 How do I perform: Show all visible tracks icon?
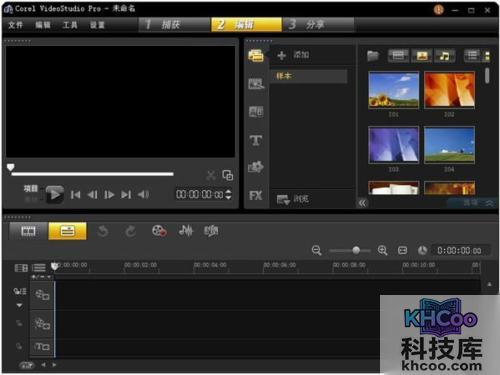pyautogui.click(x=21, y=268)
